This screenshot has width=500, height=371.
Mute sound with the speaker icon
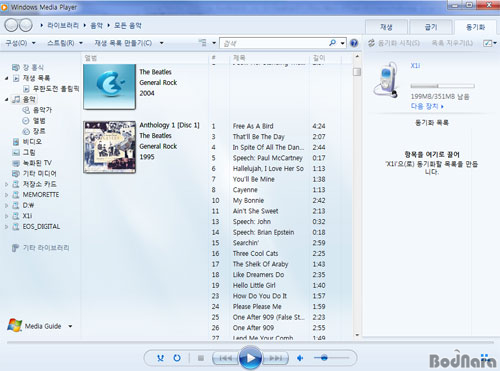coord(300,358)
